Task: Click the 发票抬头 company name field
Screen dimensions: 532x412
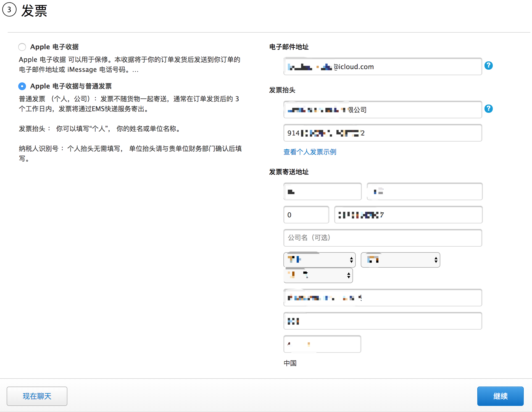Action: 383,109
